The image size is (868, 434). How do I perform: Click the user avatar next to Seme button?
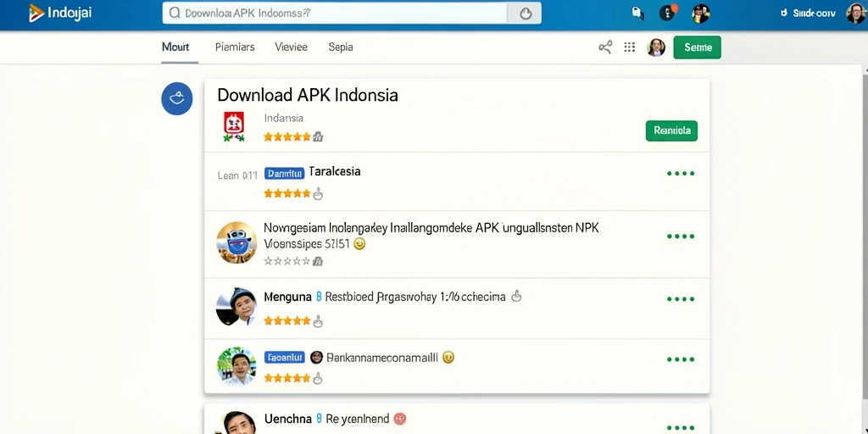[x=656, y=47]
